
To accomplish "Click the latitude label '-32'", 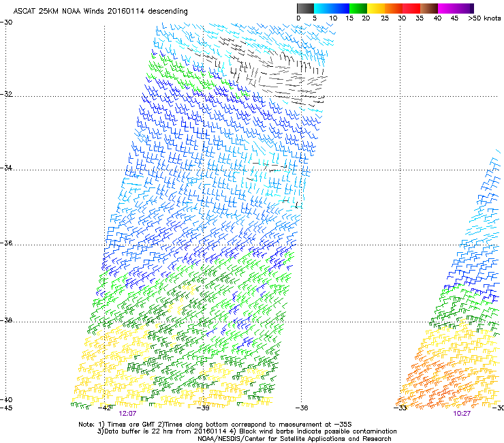I will (x=6, y=94).
